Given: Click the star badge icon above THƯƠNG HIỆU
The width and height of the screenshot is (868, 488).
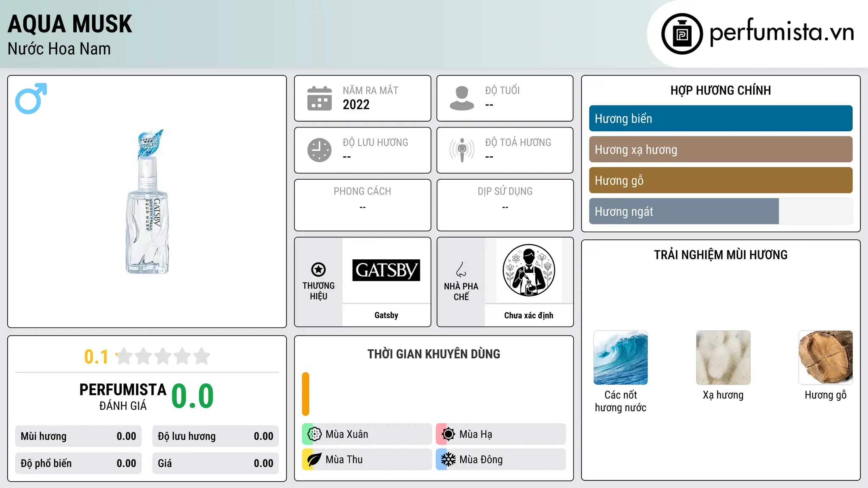Looking at the screenshot, I should [318, 269].
